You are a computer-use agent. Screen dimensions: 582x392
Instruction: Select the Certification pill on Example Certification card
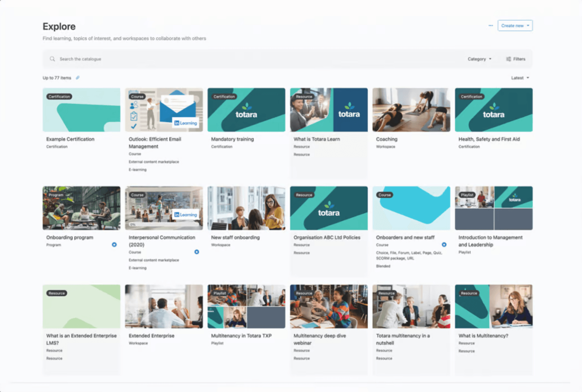coord(59,97)
